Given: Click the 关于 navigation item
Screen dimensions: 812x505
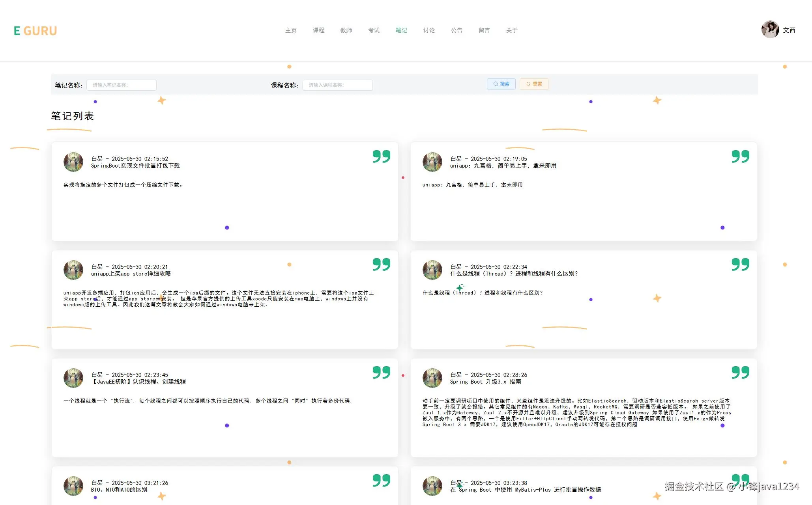Looking at the screenshot, I should pyautogui.click(x=512, y=30).
